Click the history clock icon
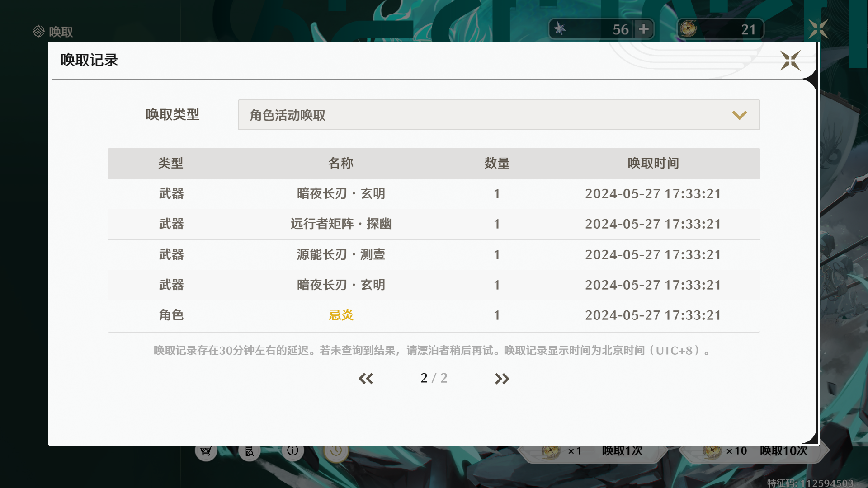The image size is (868, 488). pyautogui.click(x=336, y=451)
